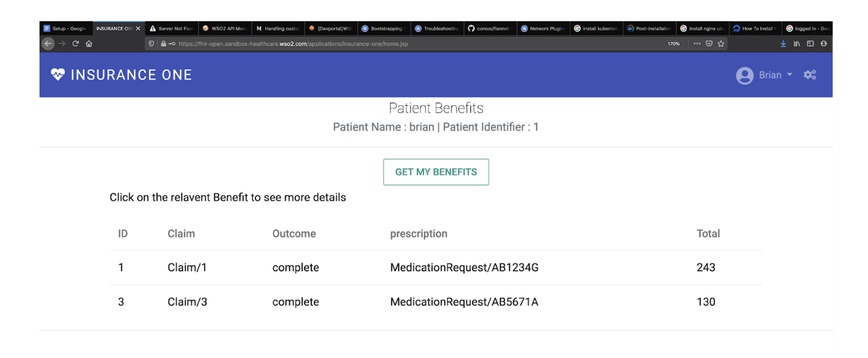Viewport: 868px width, 358px height.
Task: Click MedicationRequest/AB1234G prescription cell
Action: [464, 267]
